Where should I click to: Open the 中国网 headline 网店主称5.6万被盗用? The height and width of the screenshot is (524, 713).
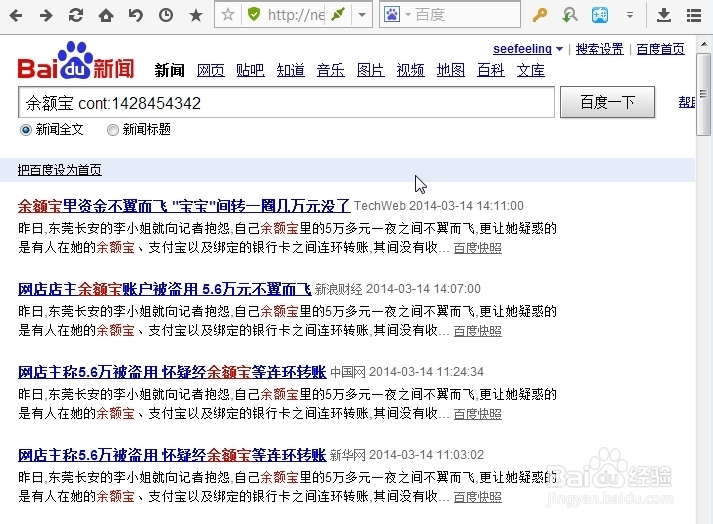point(172,372)
